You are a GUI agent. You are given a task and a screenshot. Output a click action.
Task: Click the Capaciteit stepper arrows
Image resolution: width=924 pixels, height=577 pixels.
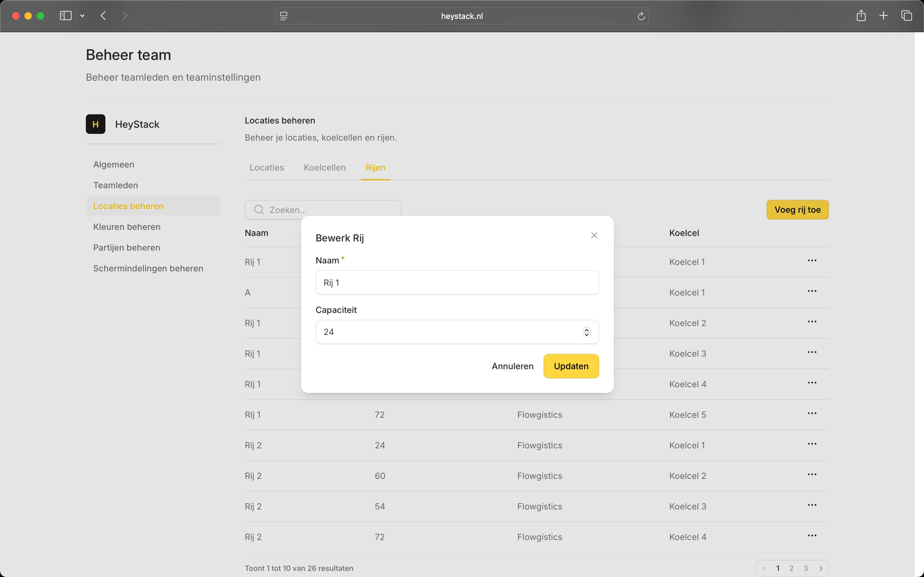point(586,332)
